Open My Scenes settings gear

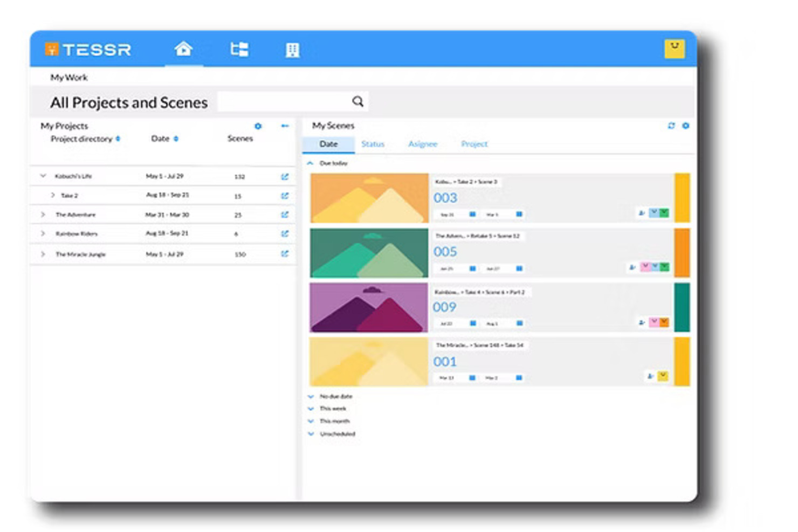[685, 126]
